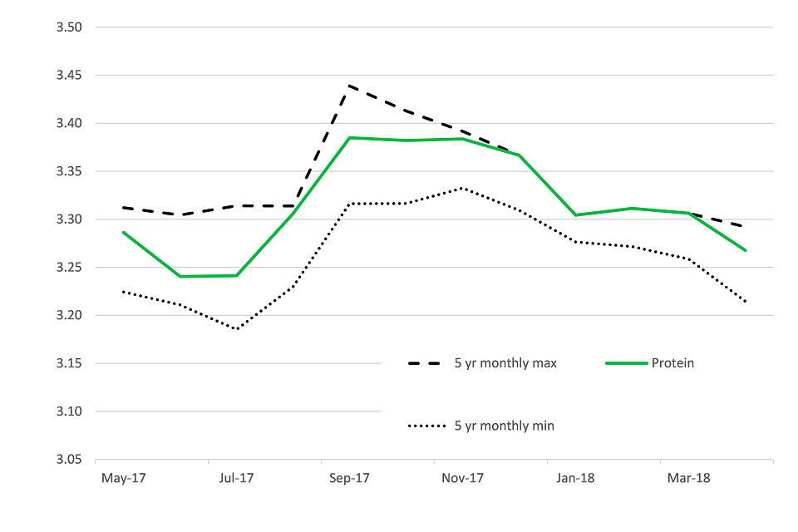Click the 3.15 y-axis label
798x532 pixels.
click(71, 363)
